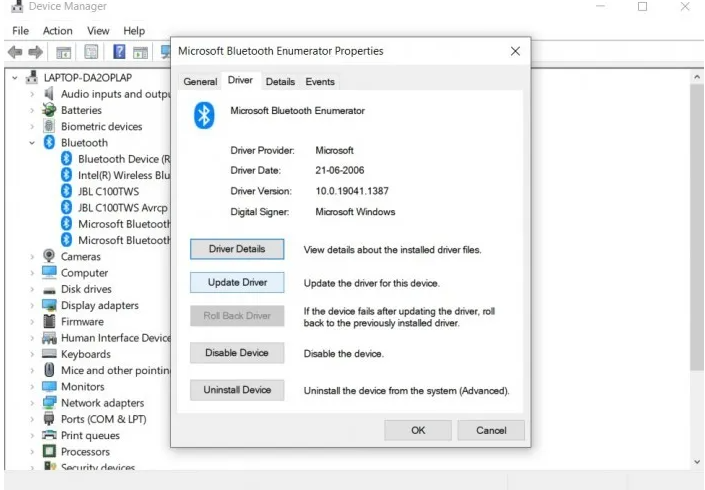705x490 pixels.
Task: Click the action pane toolbar icon
Action: [x=140, y=53]
